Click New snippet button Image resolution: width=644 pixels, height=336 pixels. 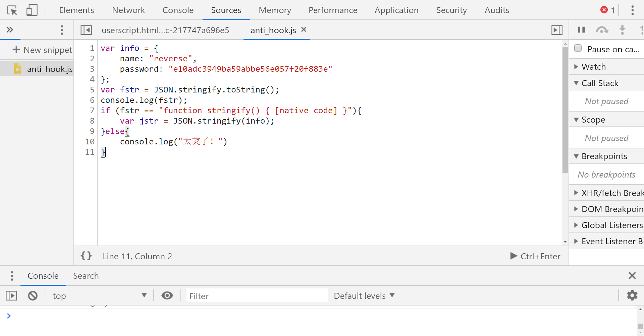42,50
